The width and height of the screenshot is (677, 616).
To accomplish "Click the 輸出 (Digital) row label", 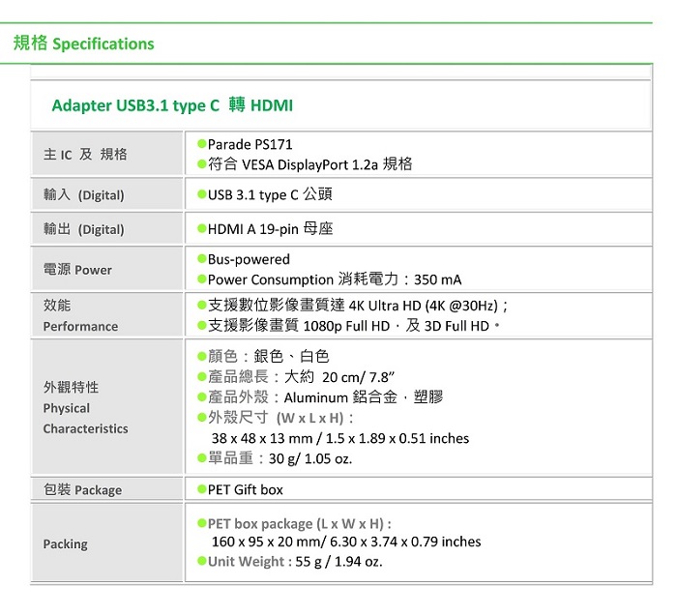I will [84, 229].
